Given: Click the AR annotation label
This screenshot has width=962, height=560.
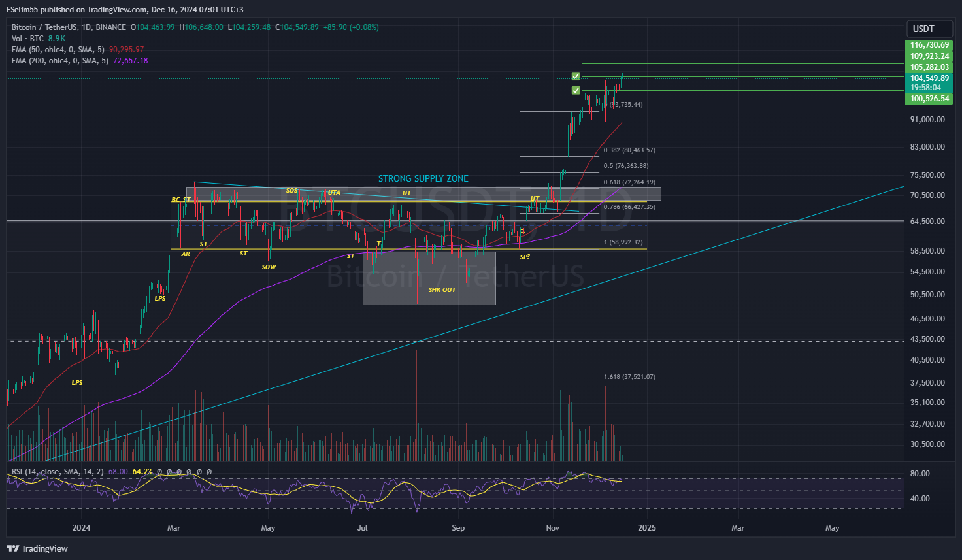Looking at the screenshot, I should click(186, 254).
